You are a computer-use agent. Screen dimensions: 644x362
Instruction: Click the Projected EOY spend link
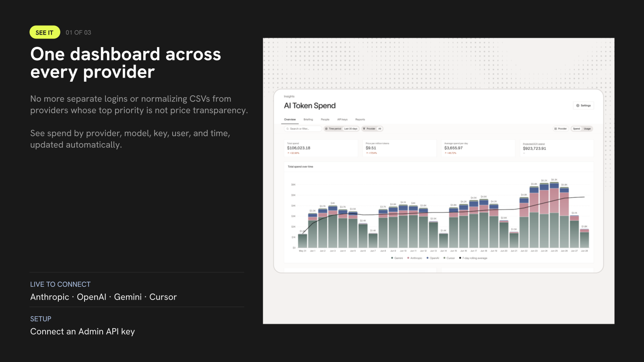pos(534,144)
